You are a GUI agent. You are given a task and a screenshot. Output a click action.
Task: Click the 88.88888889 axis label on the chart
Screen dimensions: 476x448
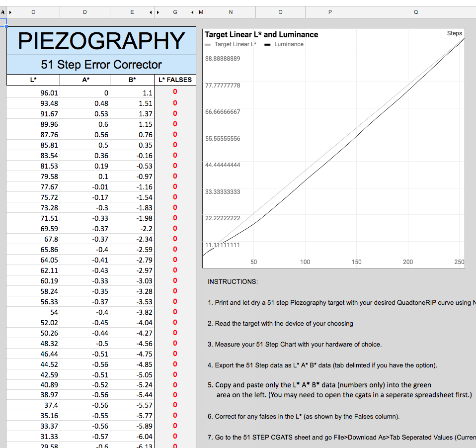click(x=223, y=59)
